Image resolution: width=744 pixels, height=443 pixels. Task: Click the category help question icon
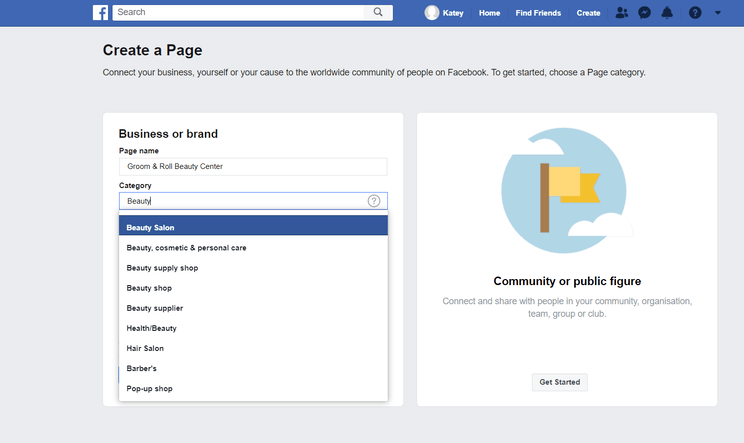pyautogui.click(x=374, y=201)
